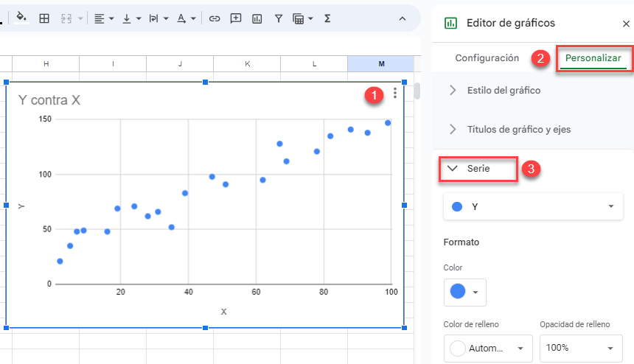
Task: Insert a comment
Action: tap(235, 18)
